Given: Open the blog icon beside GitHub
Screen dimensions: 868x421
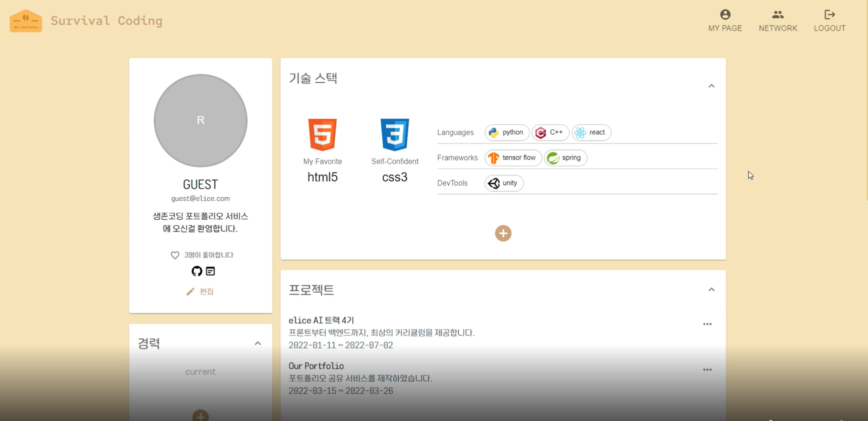Looking at the screenshot, I should 209,271.
